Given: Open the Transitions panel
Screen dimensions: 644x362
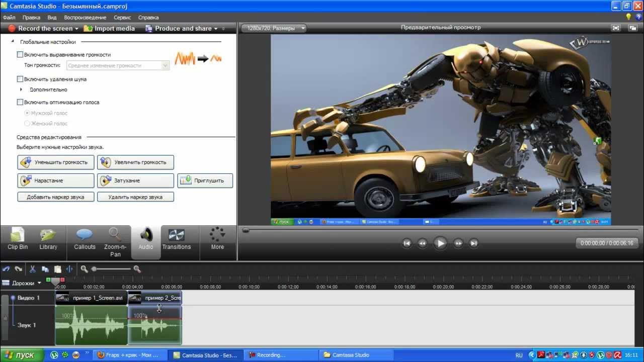Looking at the screenshot, I should [x=176, y=239].
